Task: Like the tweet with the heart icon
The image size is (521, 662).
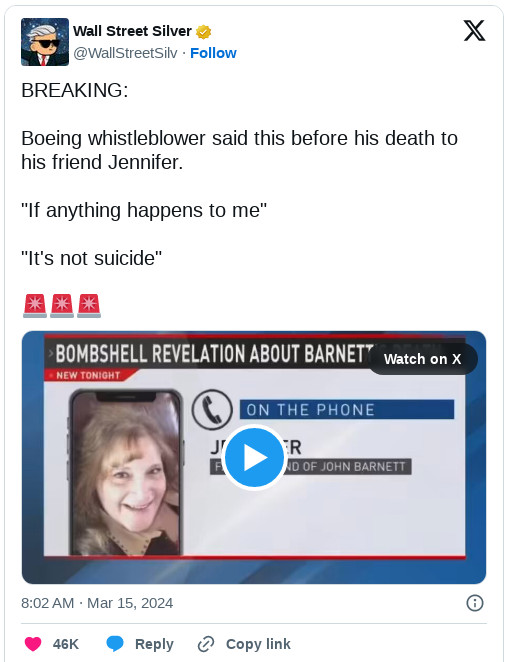Action: [x=33, y=644]
